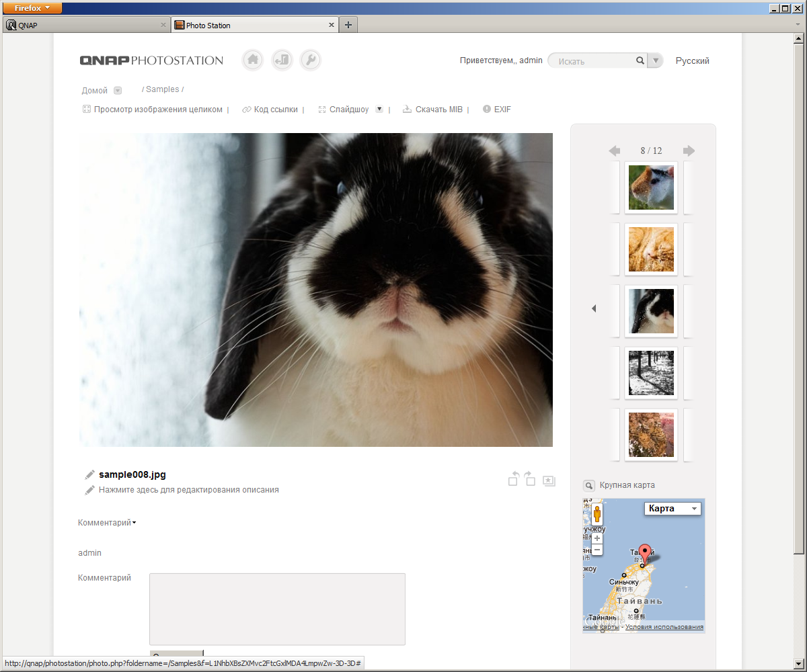Zoom in on the map
The image size is (807, 672).
[x=597, y=539]
